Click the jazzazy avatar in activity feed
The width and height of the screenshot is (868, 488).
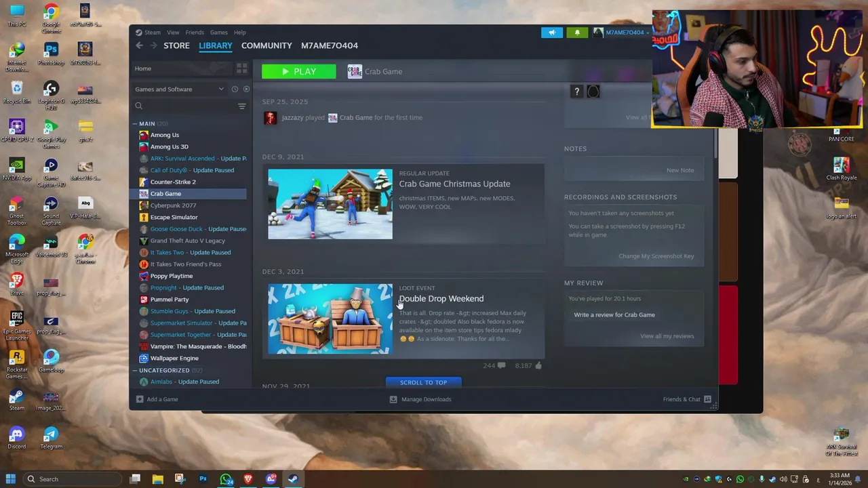click(x=271, y=118)
